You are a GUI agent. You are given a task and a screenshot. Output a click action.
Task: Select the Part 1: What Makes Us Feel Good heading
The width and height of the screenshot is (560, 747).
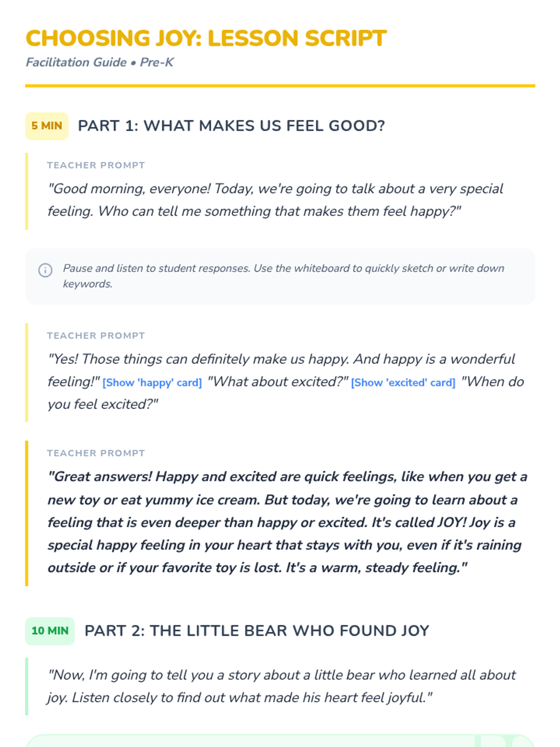tap(231, 126)
